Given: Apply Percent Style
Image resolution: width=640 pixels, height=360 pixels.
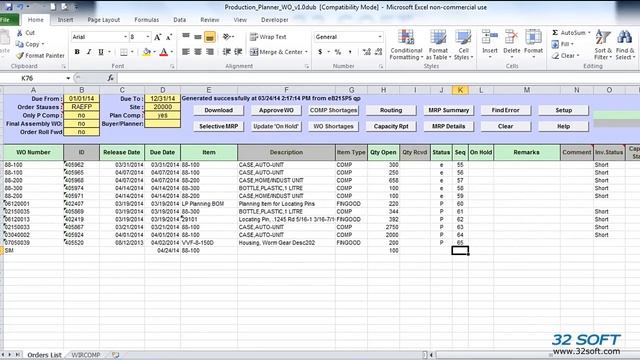Looking at the screenshot, I should pyautogui.click(x=338, y=52).
